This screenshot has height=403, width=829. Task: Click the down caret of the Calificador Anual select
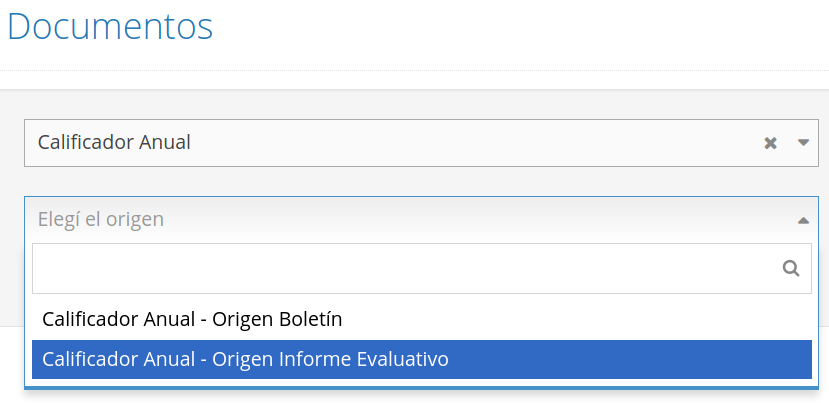(803, 142)
